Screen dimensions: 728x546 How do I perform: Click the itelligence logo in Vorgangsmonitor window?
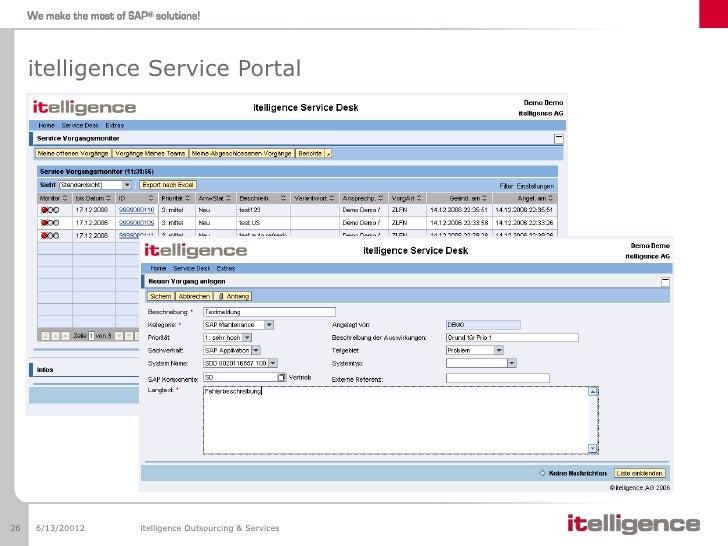tap(84, 108)
